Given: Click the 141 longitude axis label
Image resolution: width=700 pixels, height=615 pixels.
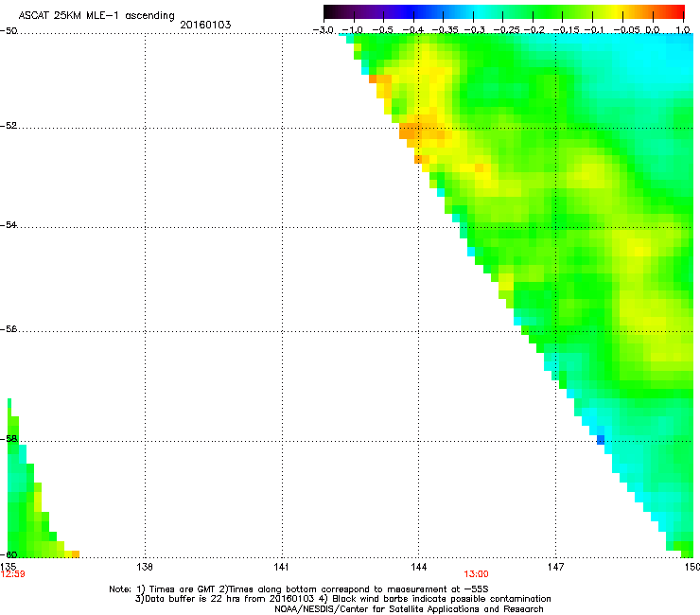Looking at the screenshot, I should 281,567.
